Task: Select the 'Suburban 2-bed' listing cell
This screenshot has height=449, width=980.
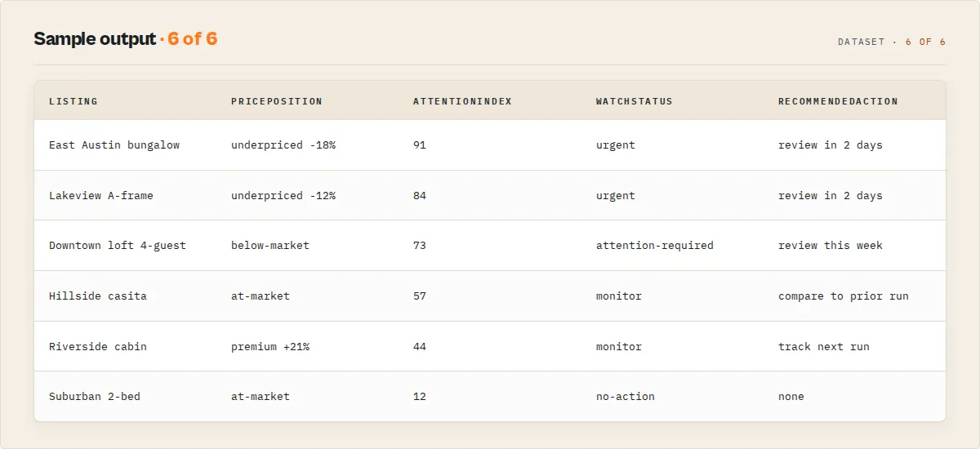Action: click(95, 397)
